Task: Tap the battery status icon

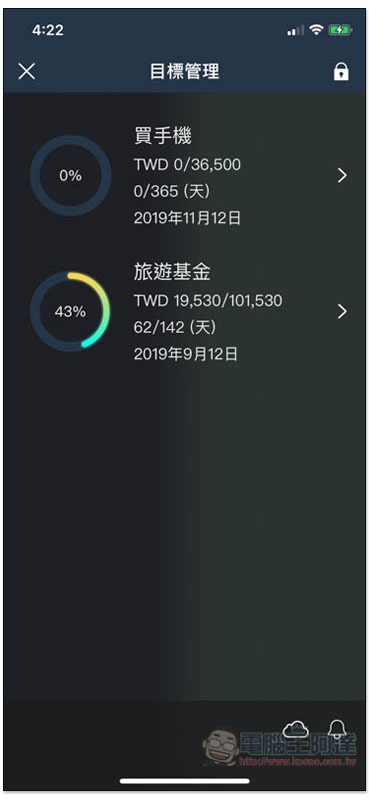Action: tap(339, 31)
